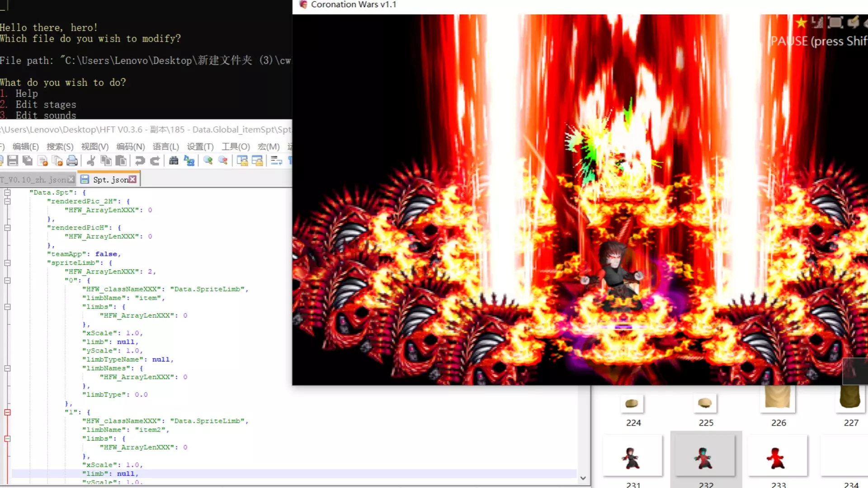Select highlighted character thumbnail 232
Viewport: 868px width, 488px height.
tap(706, 460)
